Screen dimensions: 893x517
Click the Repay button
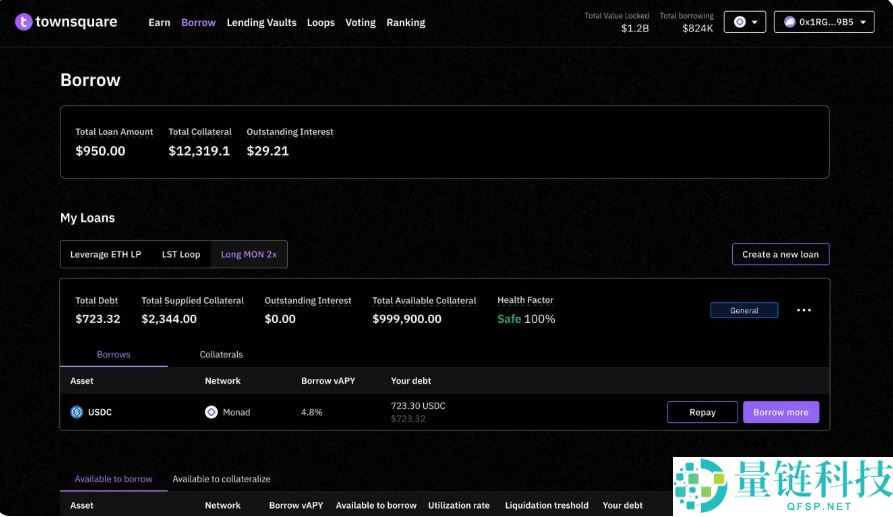pyautogui.click(x=702, y=412)
